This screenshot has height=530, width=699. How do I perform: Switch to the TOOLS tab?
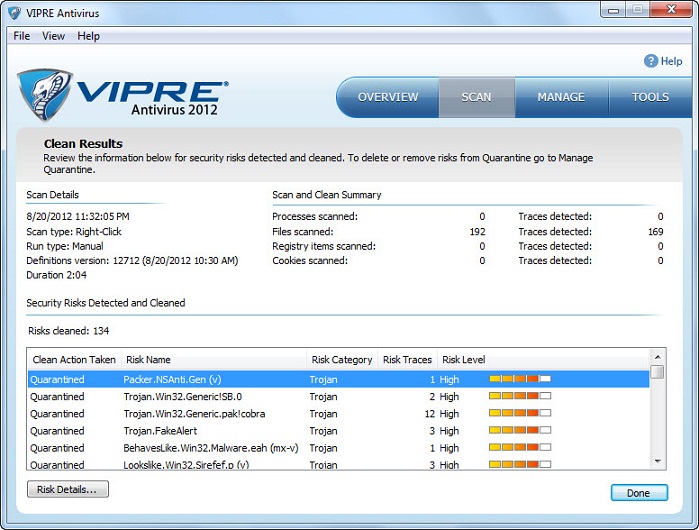[650, 97]
